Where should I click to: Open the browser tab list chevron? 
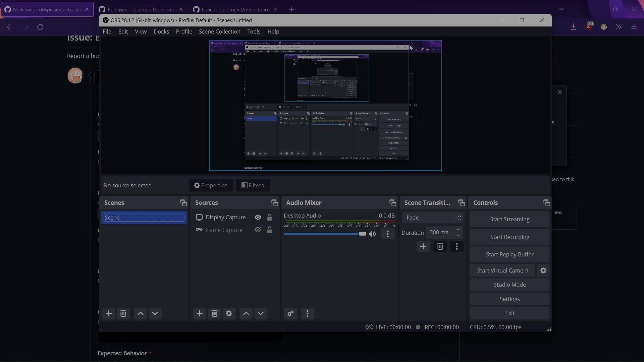click(x=561, y=9)
